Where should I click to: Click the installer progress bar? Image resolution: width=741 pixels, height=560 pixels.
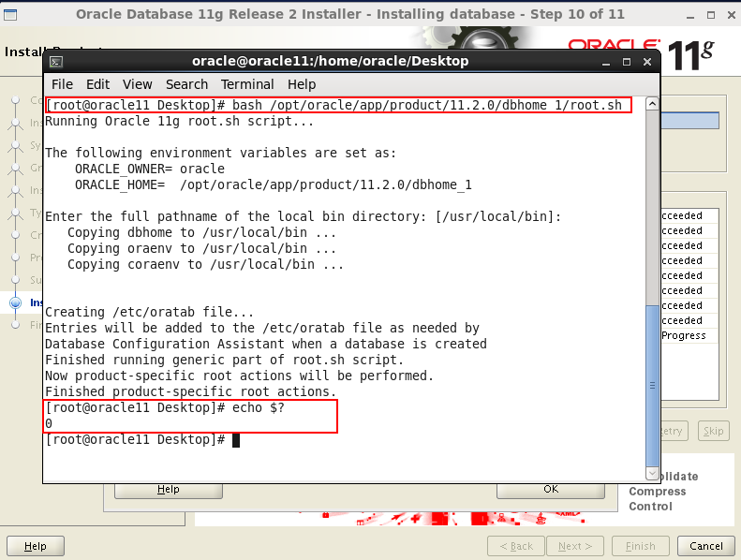tap(690, 121)
